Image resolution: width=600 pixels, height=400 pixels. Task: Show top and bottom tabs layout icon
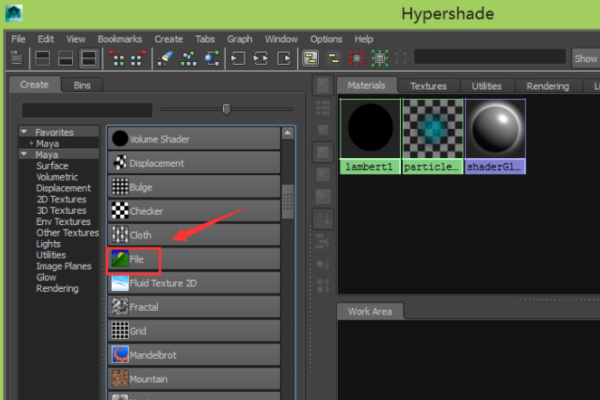89,59
